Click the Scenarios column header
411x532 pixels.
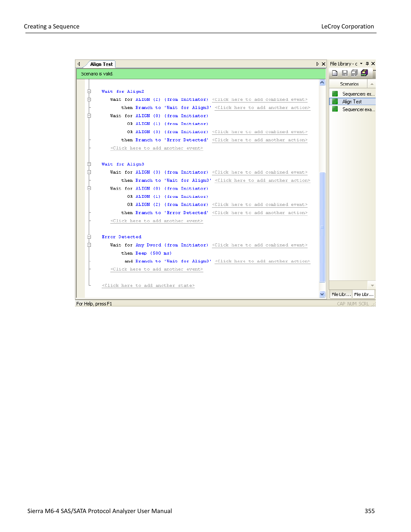[x=349, y=84]
